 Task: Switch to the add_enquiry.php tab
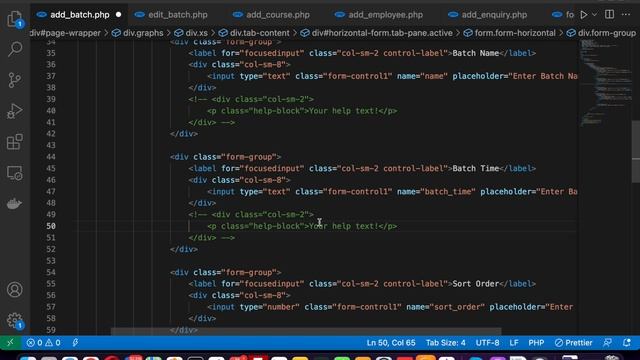(x=494, y=15)
